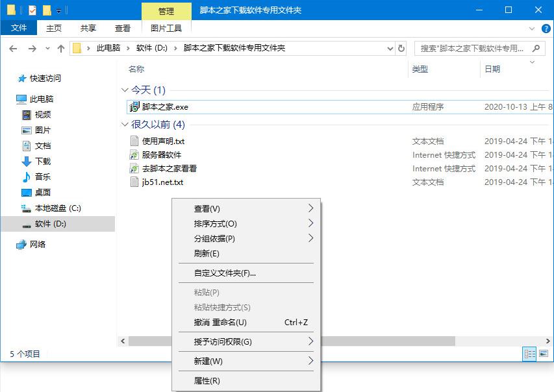The image size is (554, 392).
Task: Click the search magnifier icon
Action: pyautogui.click(x=536, y=48)
